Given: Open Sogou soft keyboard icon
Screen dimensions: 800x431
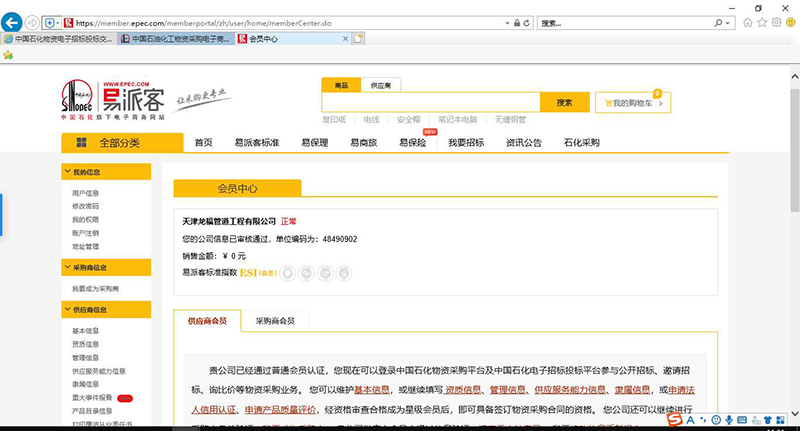Looking at the screenshot, I should pyautogui.click(x=742, y=420).
